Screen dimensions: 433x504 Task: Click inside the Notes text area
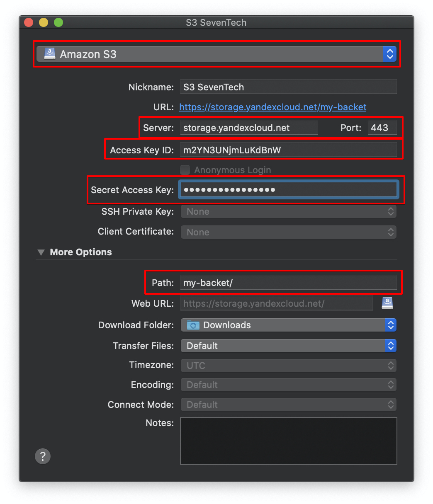pos(289,441)
